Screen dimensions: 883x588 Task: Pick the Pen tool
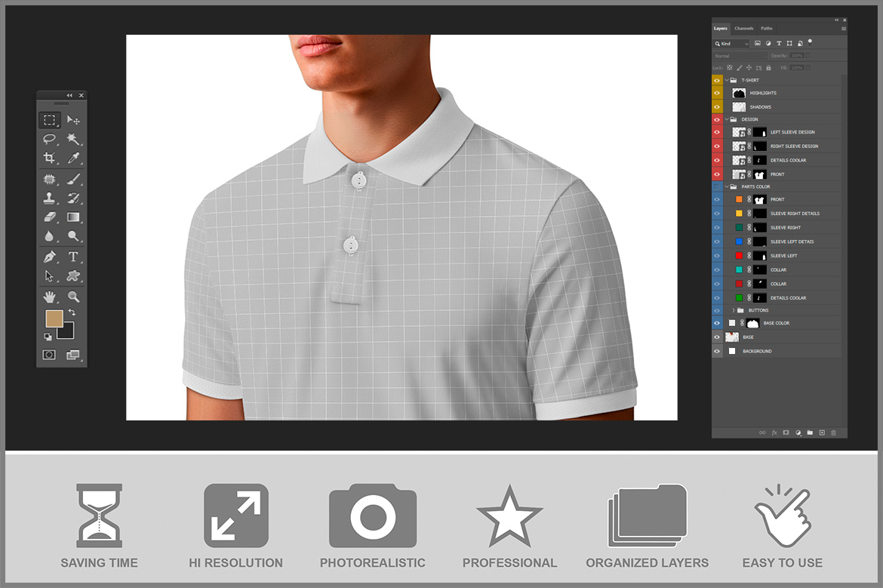click(x=49, y=257)
